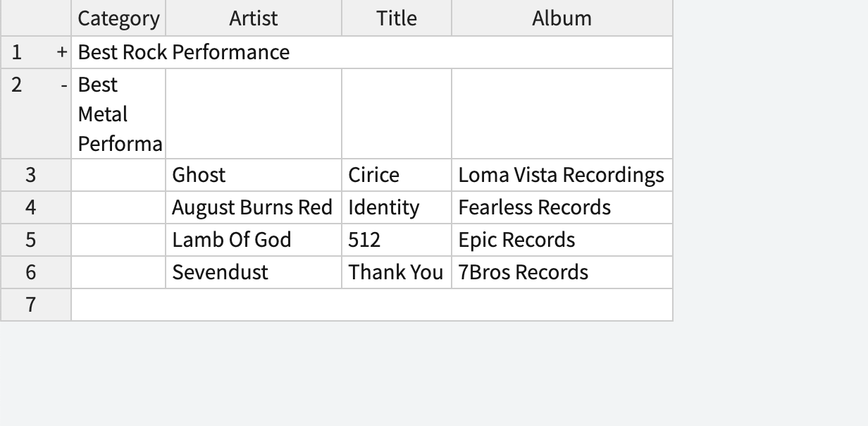Click the Artist column header
868x426 pixels.
pos(254,18)
